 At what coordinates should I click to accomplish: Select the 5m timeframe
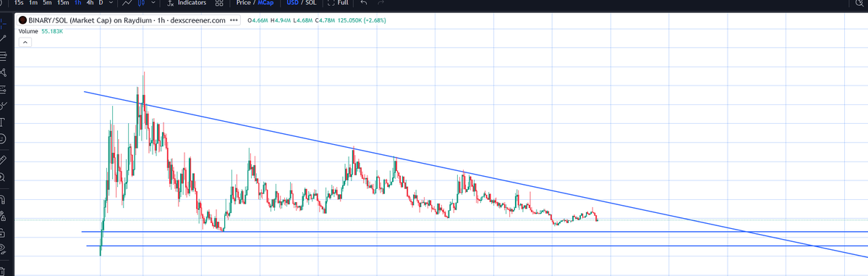(x=48, y=3)
